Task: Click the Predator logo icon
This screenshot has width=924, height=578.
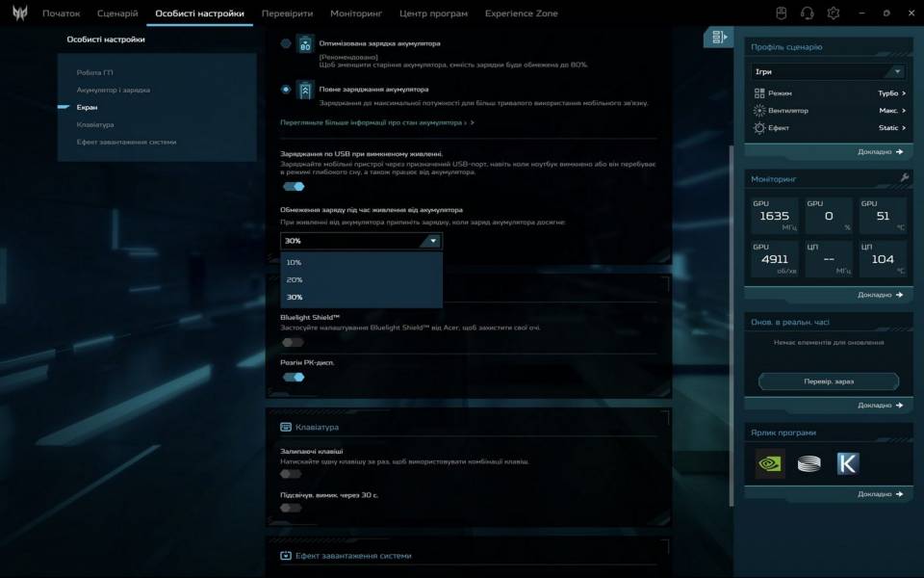Action: click(19, 13)
